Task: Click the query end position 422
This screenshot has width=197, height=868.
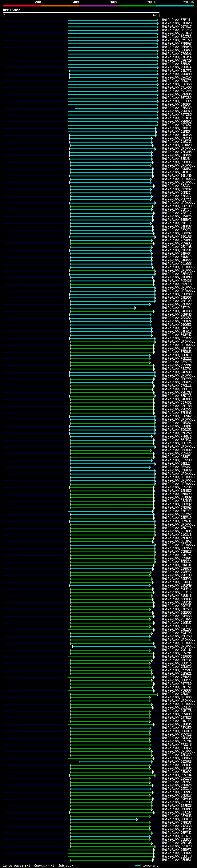Action: (155, 15)
